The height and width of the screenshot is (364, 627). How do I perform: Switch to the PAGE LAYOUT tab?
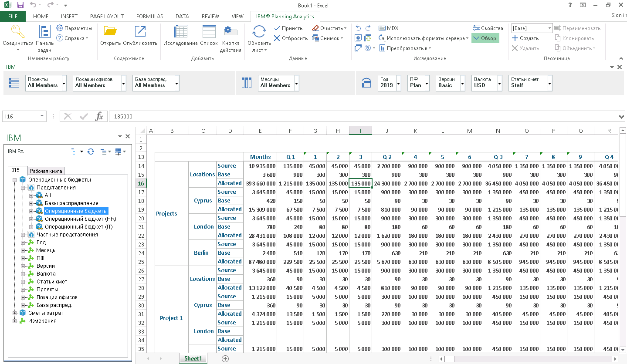[x=107, y=17]
